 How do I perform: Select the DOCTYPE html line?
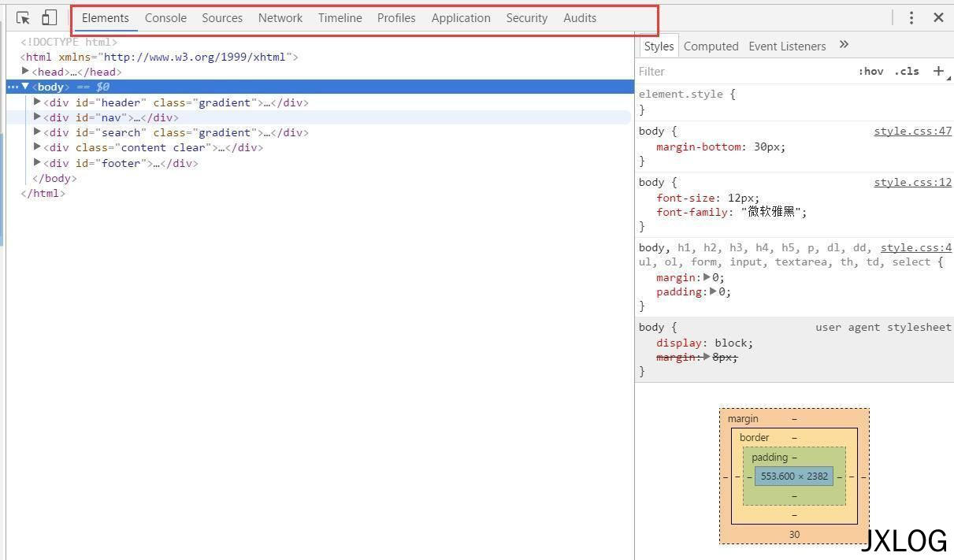point(69,42)
